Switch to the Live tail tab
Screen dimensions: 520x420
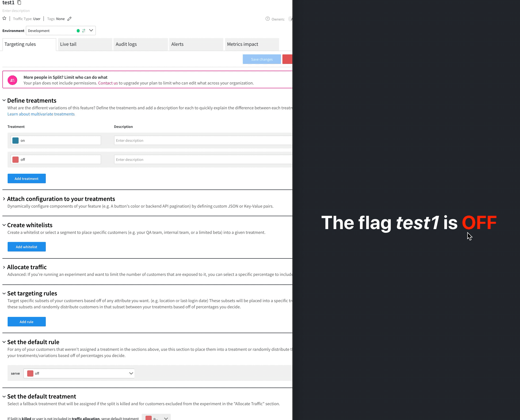[x=85, y=44]
